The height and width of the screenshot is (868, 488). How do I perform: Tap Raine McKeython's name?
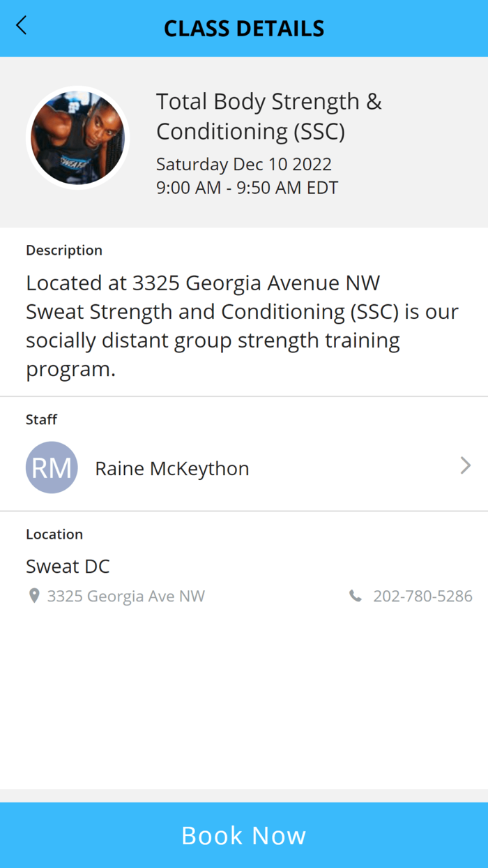click(172, 467)
